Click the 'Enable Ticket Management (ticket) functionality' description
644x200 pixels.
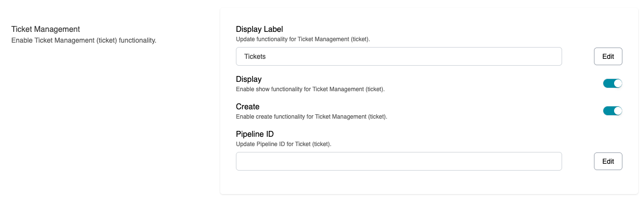(x=83, y=40)
